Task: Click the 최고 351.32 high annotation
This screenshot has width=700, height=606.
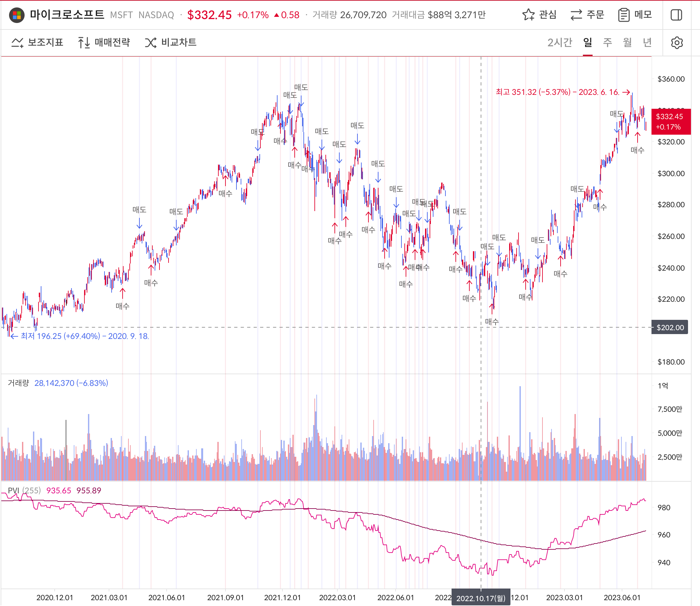Action: (x=563, y=92)
